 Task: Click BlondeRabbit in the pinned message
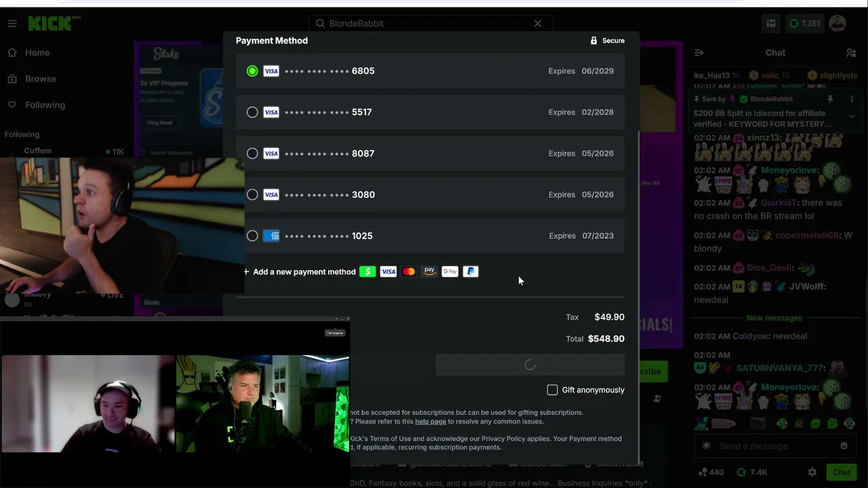coord(772,99)
